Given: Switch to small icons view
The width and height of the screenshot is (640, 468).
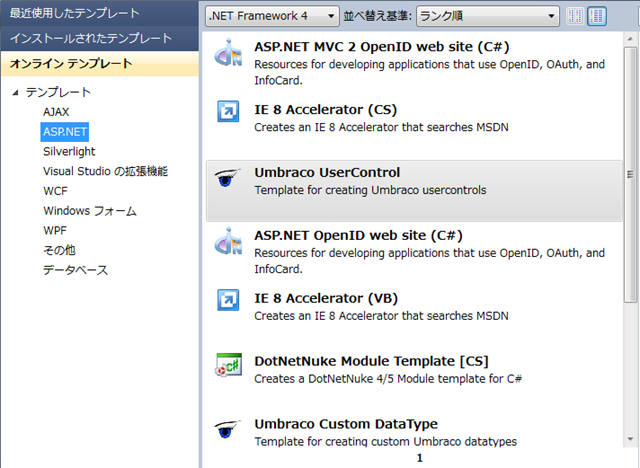Looking at the screenshot, I should pyautogui.click(x=575, y=16).
